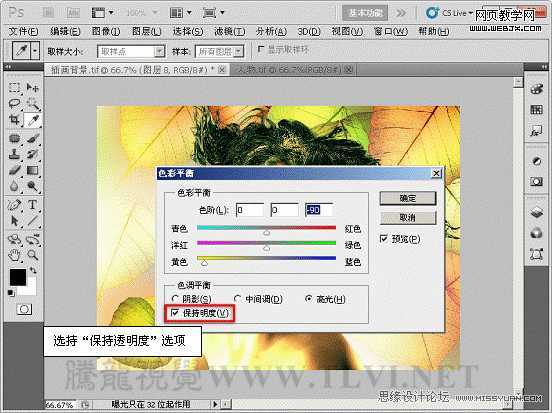Select the Brush tool
552x413 pixels.
click(33, 138)
